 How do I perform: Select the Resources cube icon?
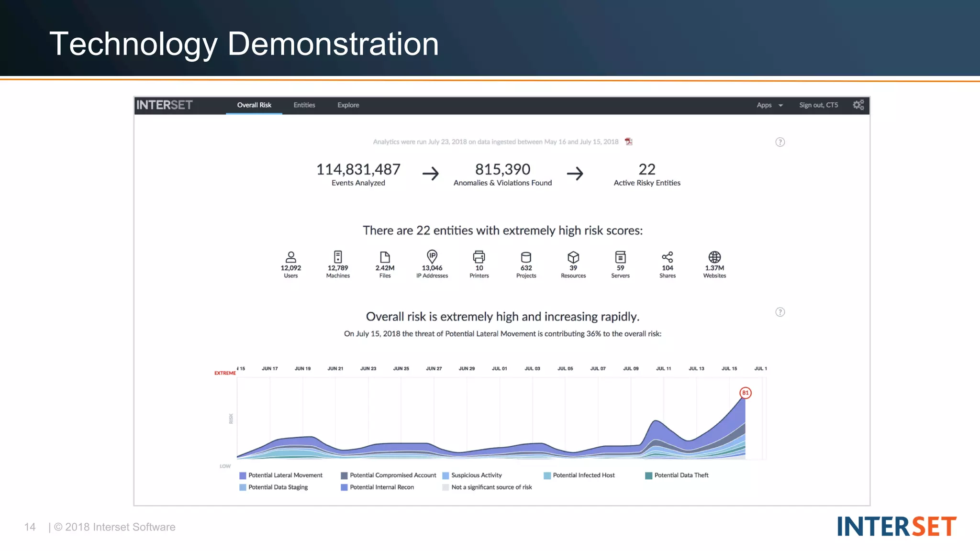[573, 257]
